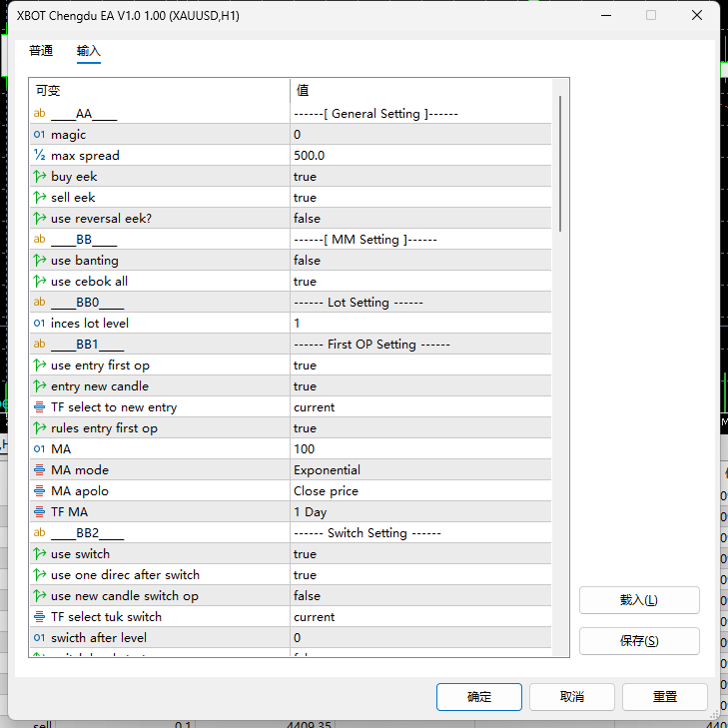Edit the MA period value 100

(x=420, y=449)
